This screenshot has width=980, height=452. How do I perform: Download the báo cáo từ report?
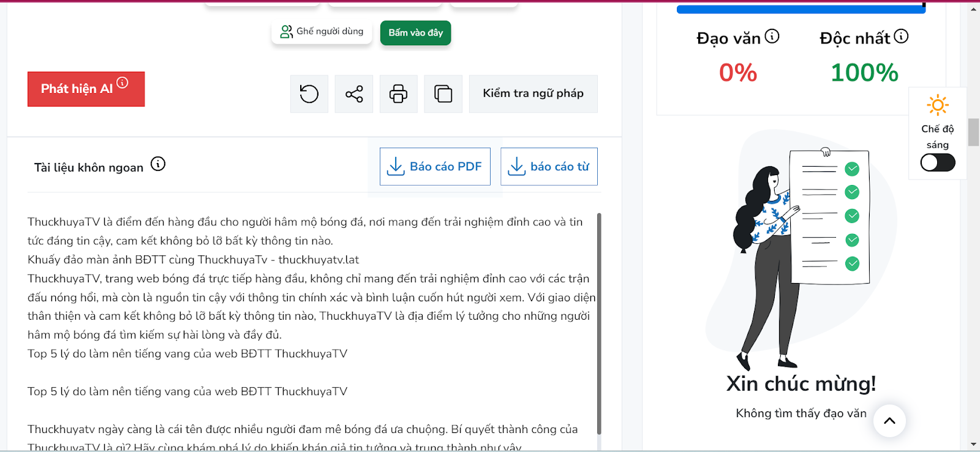[549, 167]
